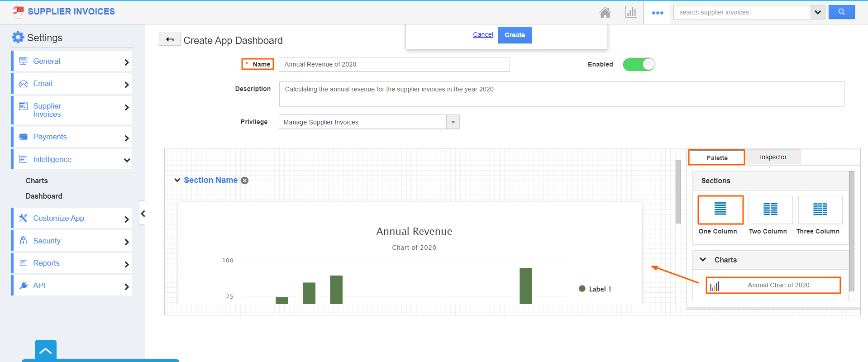Click the Supplier Invoices app logo icon
868x362 pixels.
[18, 11]
